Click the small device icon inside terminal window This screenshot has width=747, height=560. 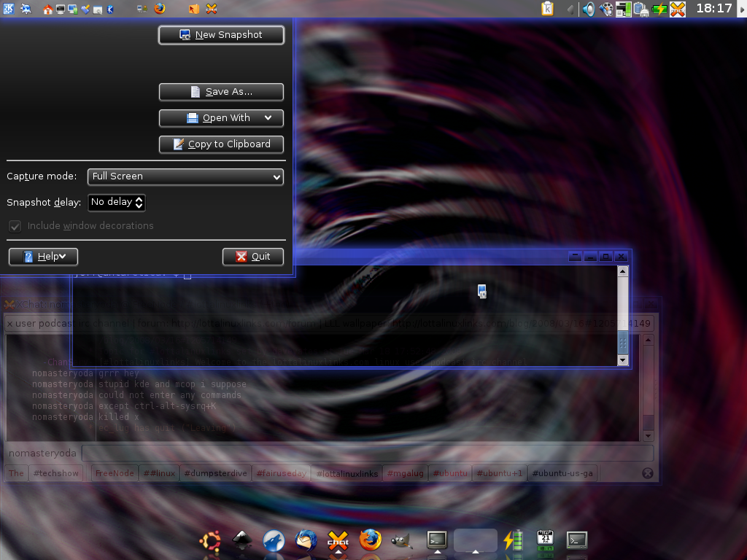point(482,292)
